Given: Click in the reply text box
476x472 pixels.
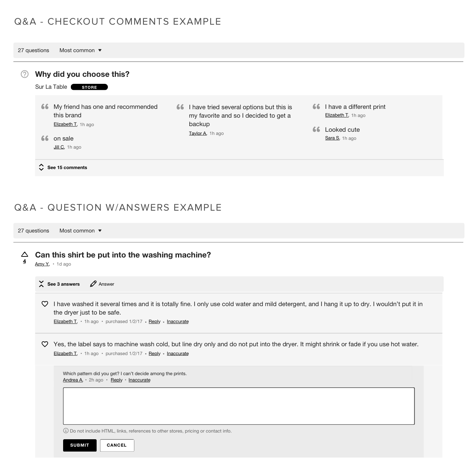Looking at the screenshot, I should tap(239, 406).
